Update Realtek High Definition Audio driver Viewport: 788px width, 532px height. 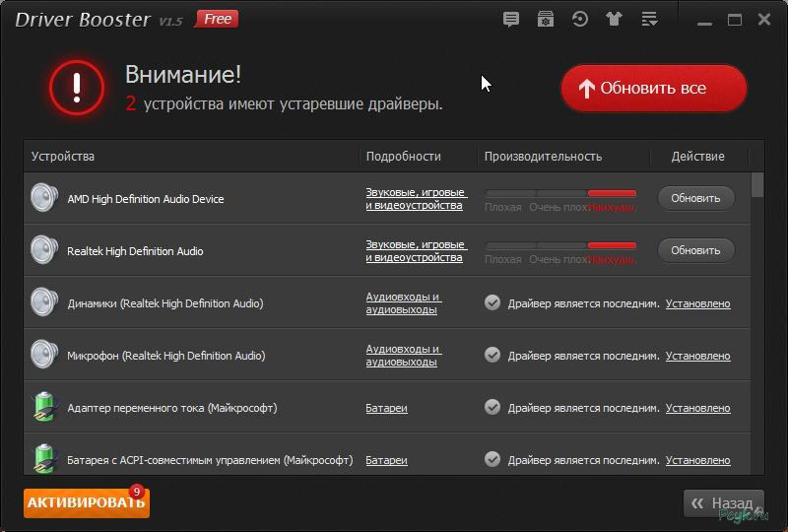(x=695, y=250)
